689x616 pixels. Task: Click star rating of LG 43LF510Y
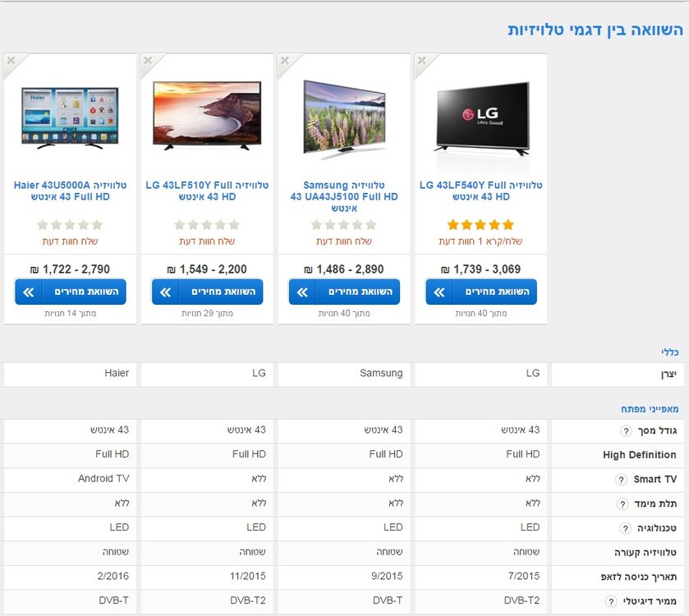coord(207,225)
